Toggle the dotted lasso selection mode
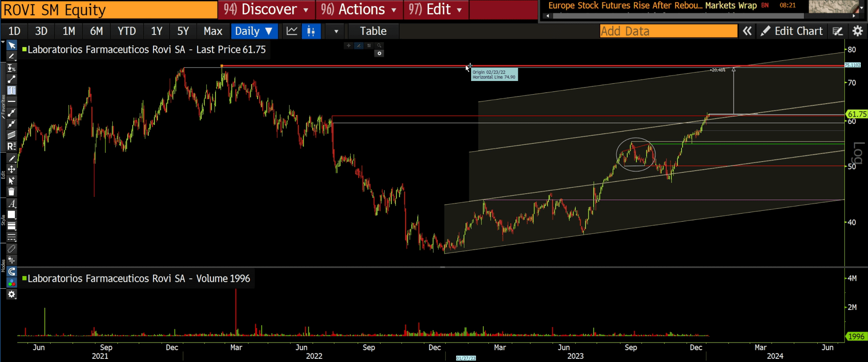868x362 pixels. pos(12,249)
